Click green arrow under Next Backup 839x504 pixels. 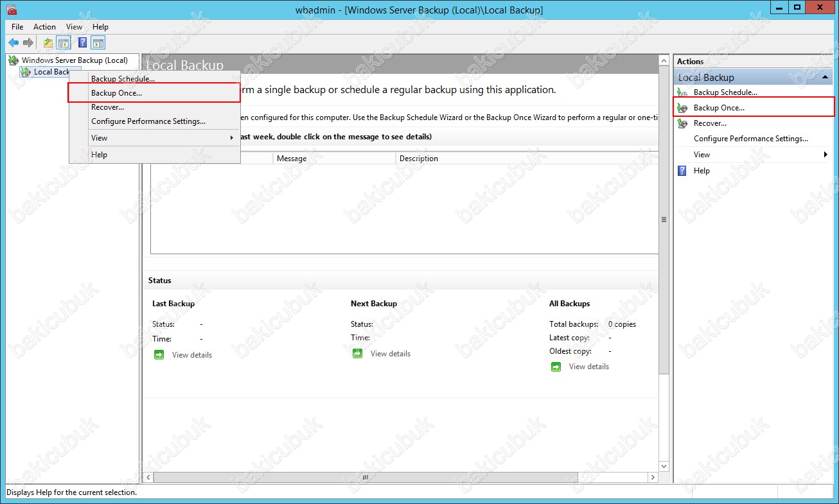[357, 353]
